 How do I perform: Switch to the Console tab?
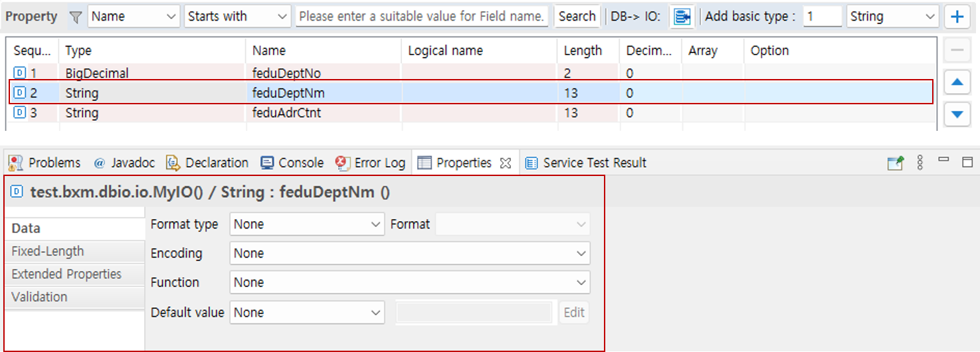click(x=292, y=163)
